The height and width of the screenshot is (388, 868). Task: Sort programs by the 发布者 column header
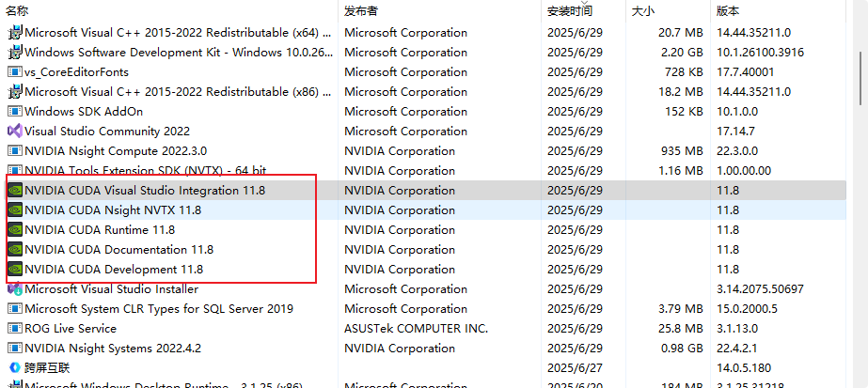click(361, 11)
